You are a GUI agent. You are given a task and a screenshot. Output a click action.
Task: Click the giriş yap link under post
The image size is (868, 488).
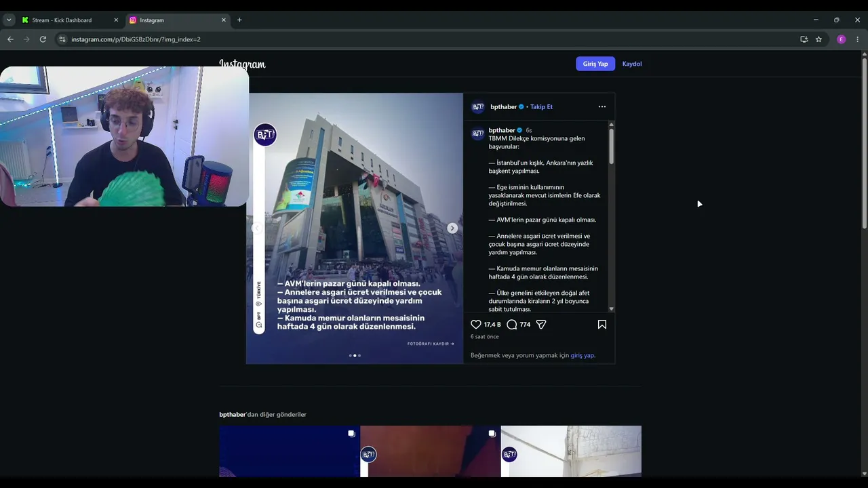tap(583, 355)
